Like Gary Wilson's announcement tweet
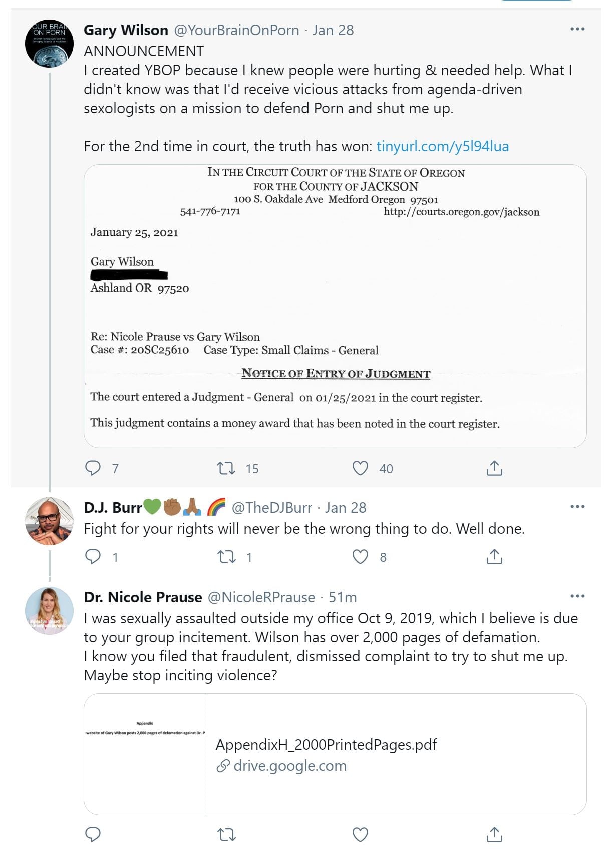 click(x=360, y=468)
